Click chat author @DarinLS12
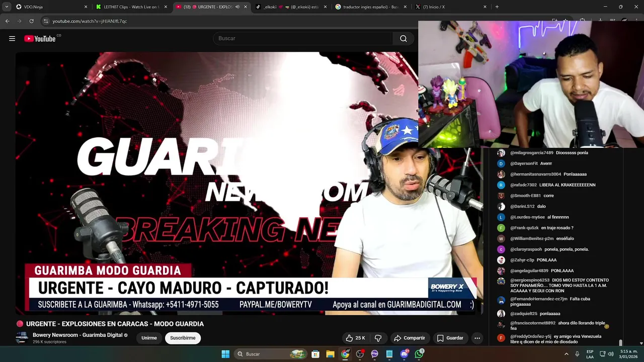Screen dimensions: 644x362 tap(522, 207)
